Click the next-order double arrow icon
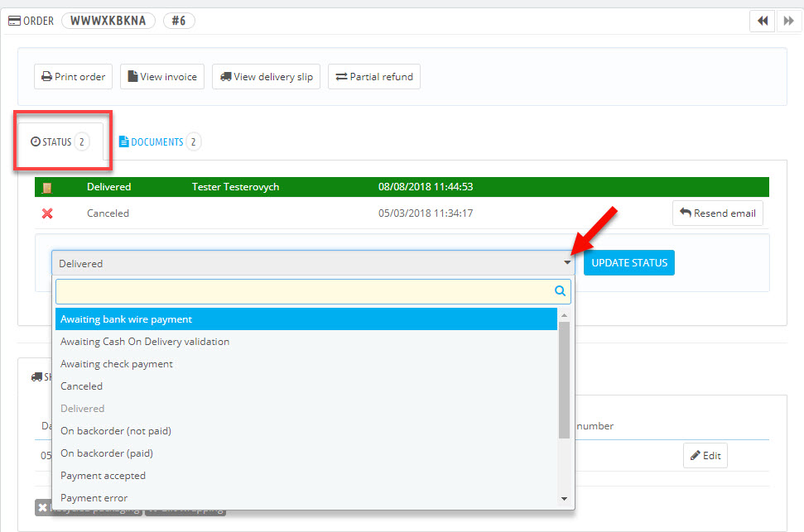 tap(787, 21)
